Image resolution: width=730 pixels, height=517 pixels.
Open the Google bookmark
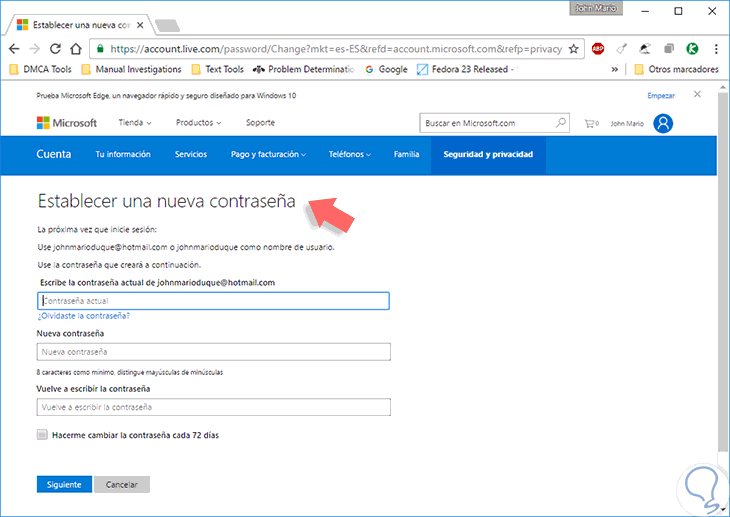[x=386, y=69]
